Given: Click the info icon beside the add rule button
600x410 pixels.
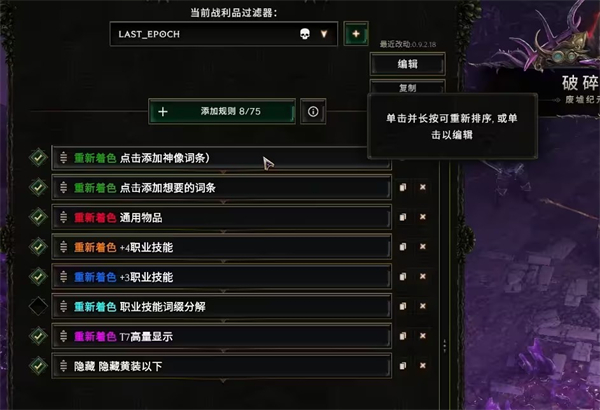Looking at the screenshot, I should [313, 111].
